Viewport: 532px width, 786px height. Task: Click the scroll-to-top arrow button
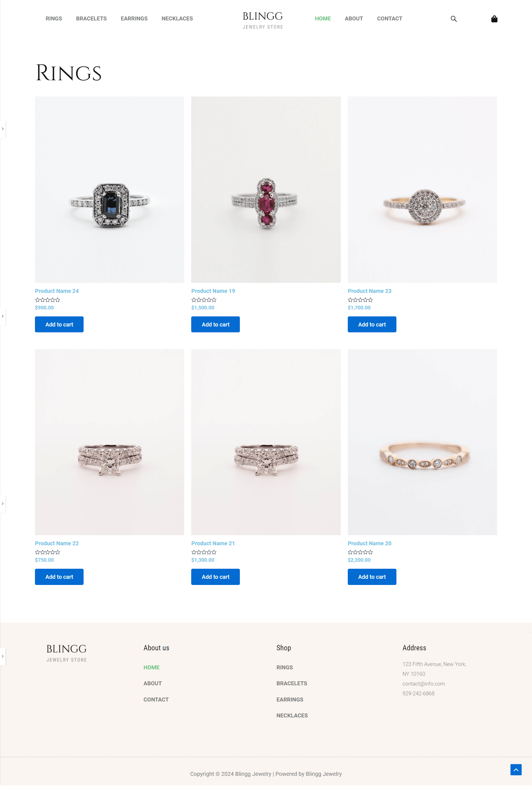pyautogui.click(x=516, y=770)
